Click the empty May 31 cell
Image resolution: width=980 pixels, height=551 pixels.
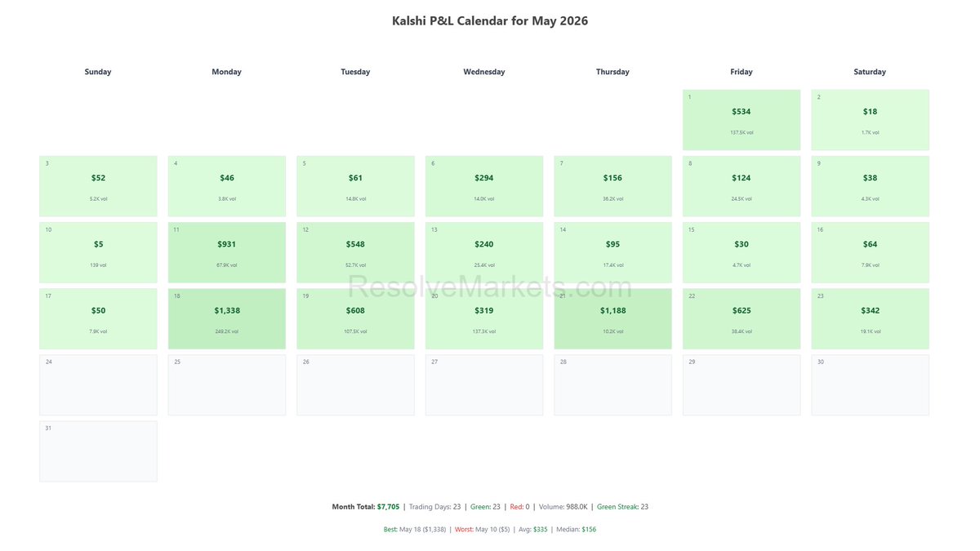[98, 451]
